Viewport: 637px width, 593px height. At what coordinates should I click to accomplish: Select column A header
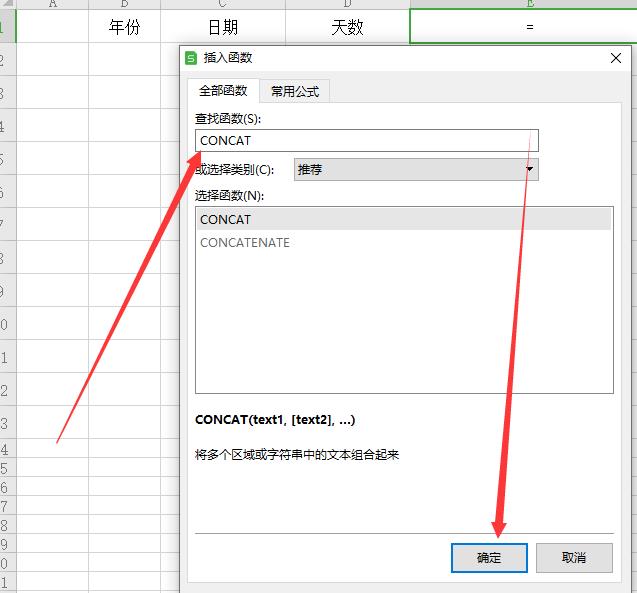[52, 5]
